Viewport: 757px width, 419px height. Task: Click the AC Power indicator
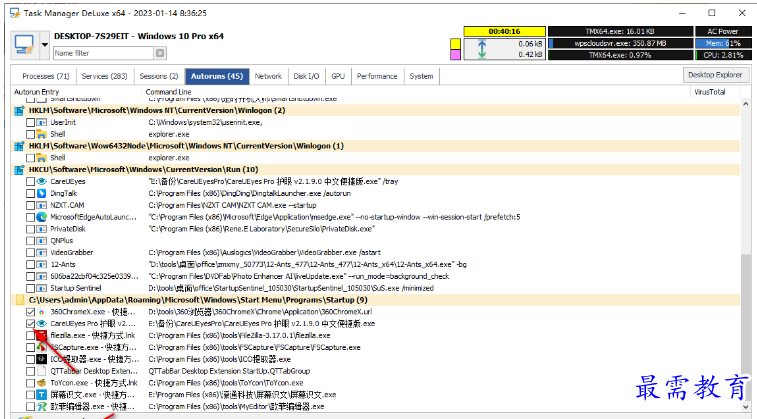tap(722, 31)
